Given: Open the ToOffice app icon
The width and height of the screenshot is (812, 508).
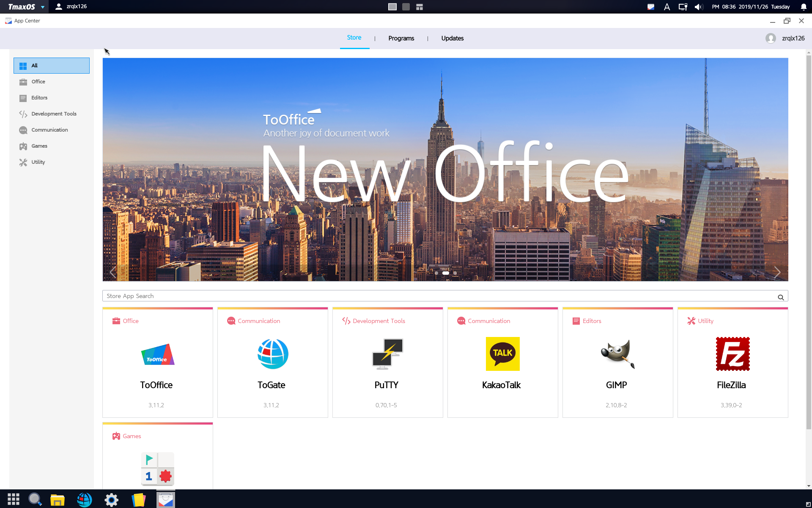Looking at the screenshot, I should point(158,354).
